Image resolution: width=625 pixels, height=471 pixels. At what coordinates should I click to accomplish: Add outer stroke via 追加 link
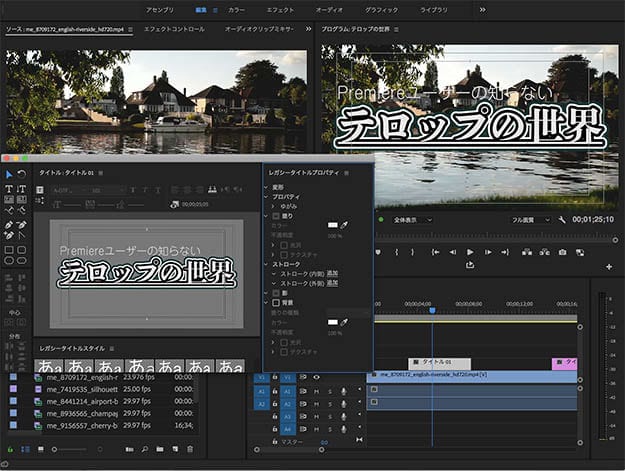(332, 283)
